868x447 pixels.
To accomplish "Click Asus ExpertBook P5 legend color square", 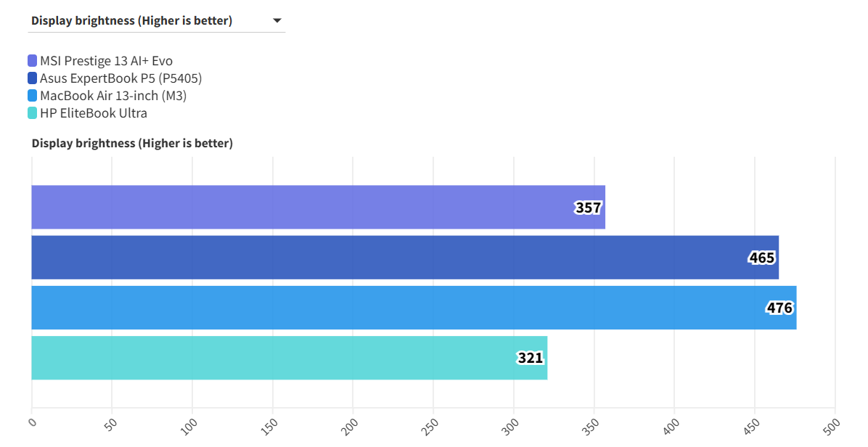I will pyautogui.click(x=33, y=78).
